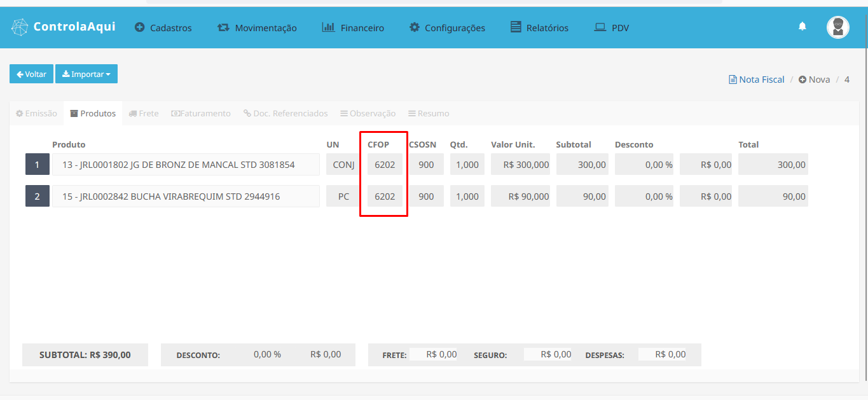This screenshot has height=400, width=868.
Task: Open the Relatórios menu
Action: point(539,28)
